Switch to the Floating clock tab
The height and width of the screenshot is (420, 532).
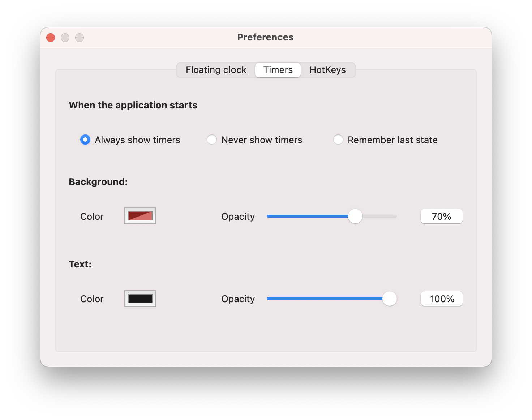coord(216,70)
